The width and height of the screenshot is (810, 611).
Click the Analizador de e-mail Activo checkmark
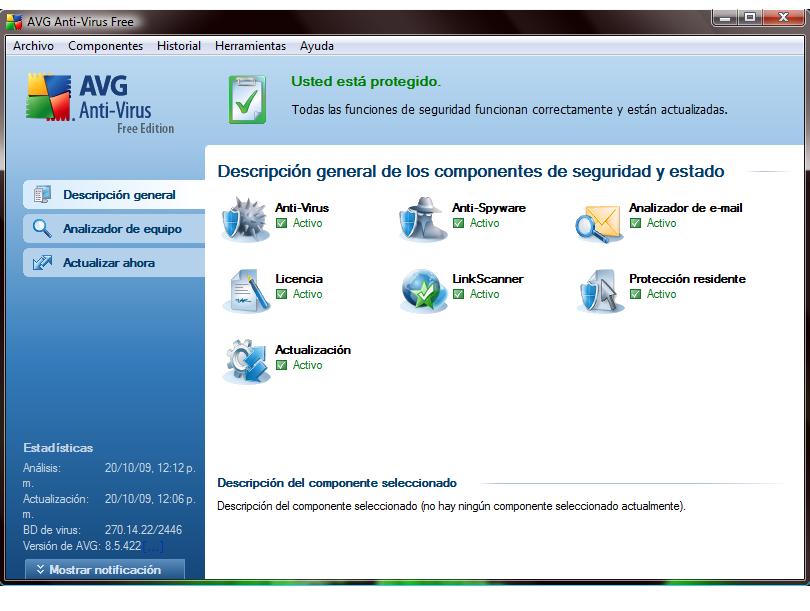[635, 223]
